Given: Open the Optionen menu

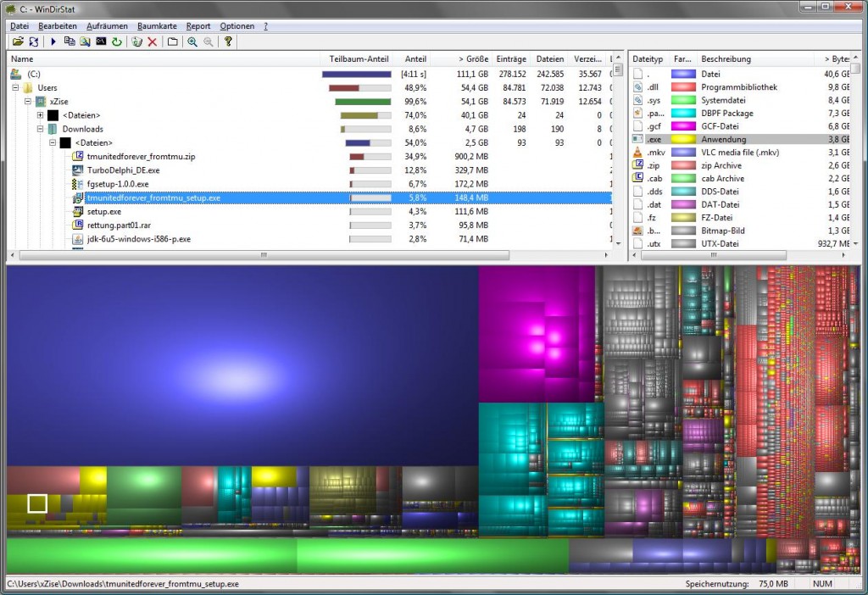Looking at the screenshot, I should tap(236, 25).
